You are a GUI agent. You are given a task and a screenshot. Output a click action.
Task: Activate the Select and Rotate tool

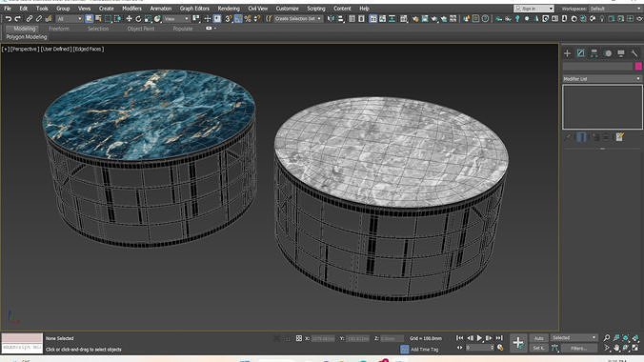pos(138,19)
